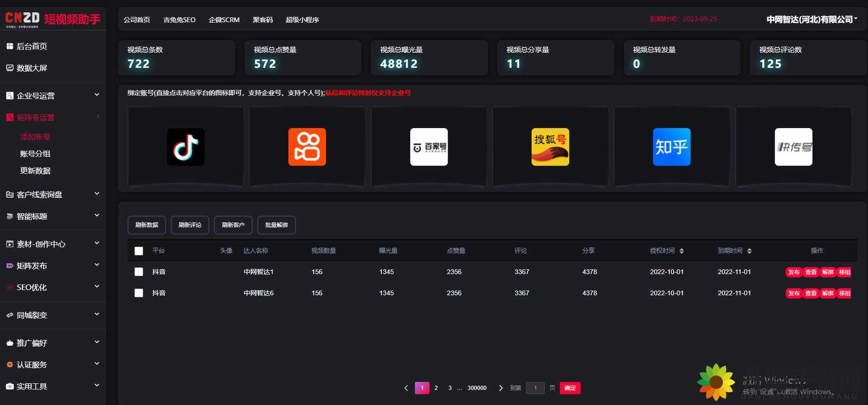
Task: Click the red 确定 pagination button
Action: tap(570, 388)
